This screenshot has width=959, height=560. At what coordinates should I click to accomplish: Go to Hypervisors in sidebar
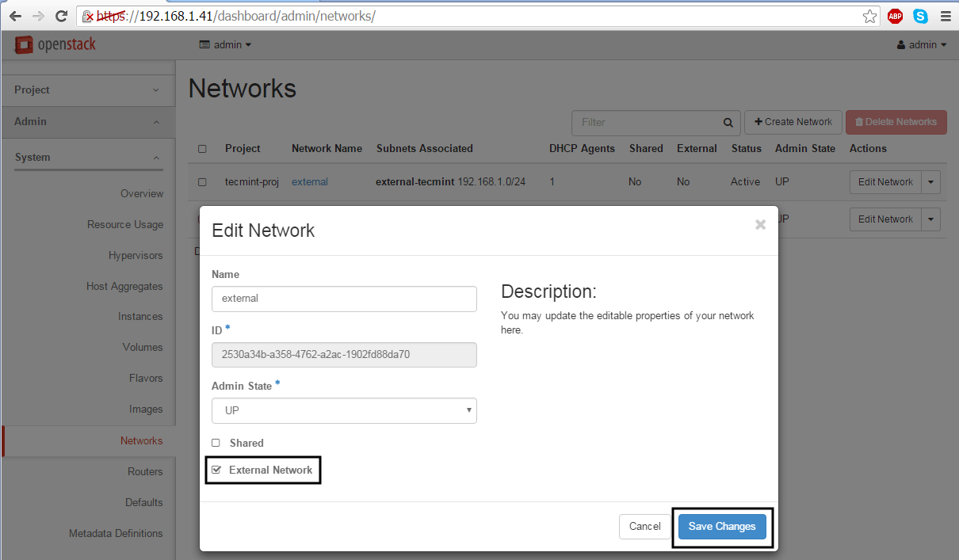coord(136,255)
